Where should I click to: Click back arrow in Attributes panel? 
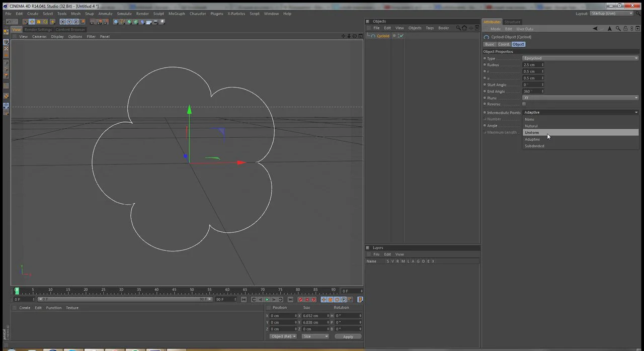point(595,29)
